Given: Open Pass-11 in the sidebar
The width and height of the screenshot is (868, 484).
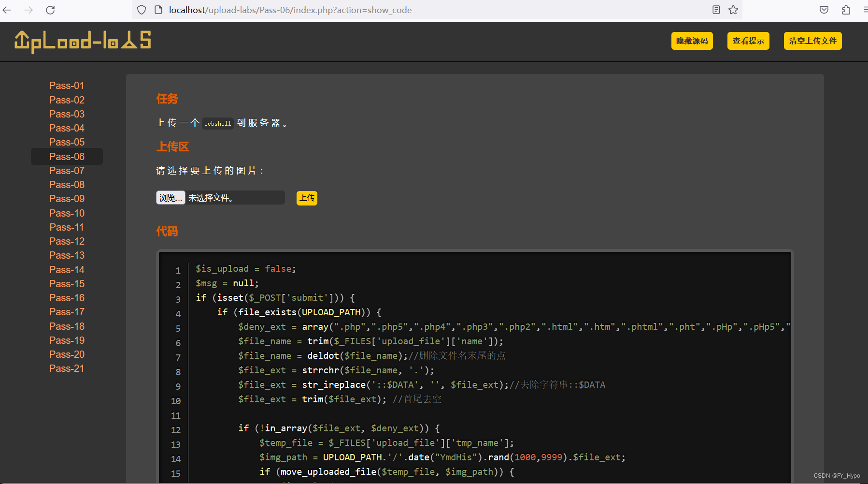Looking at the screenshot, I should tap(67, 227).
